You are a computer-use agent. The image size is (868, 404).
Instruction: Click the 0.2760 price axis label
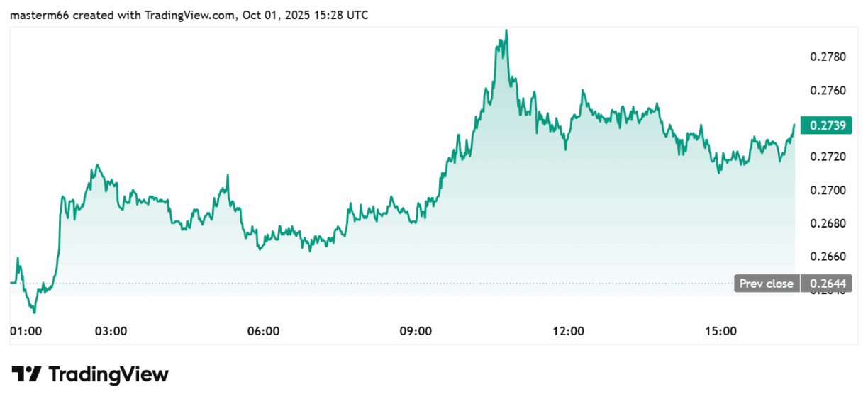tap(827, 90)
